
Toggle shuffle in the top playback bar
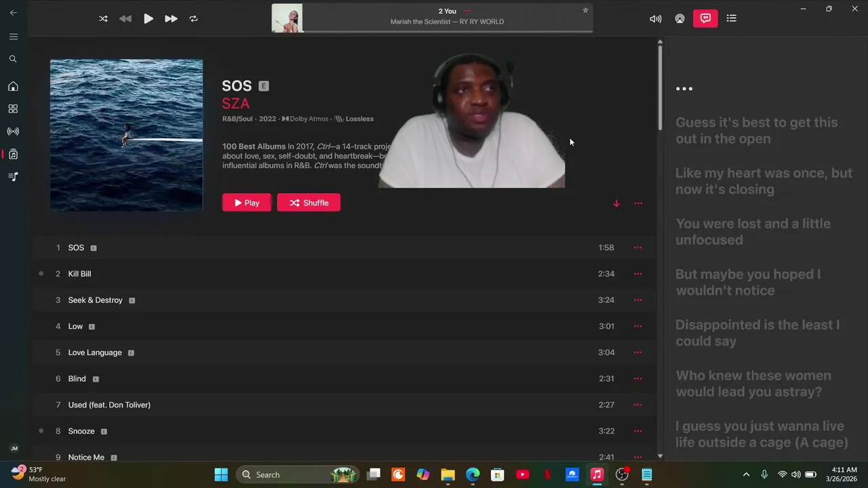[x=103, y=19]
